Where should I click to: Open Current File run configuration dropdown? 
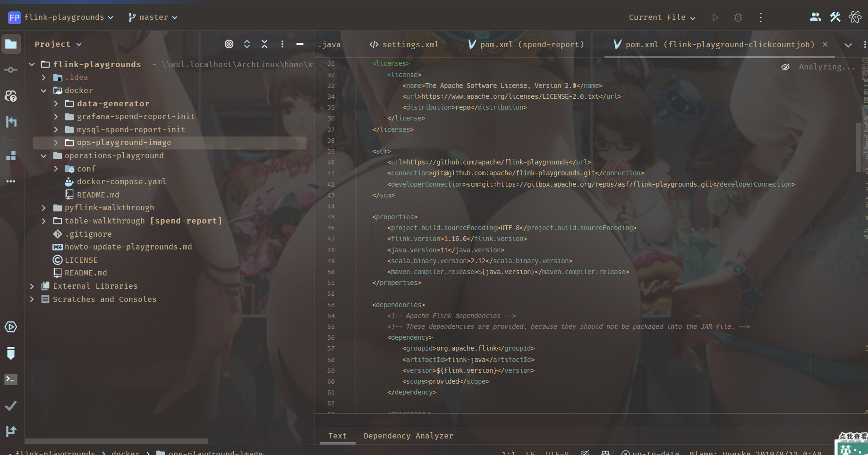(662, 17)
